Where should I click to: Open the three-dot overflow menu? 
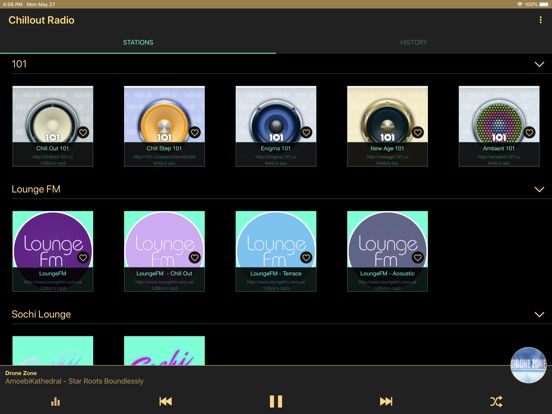(540, 20)
